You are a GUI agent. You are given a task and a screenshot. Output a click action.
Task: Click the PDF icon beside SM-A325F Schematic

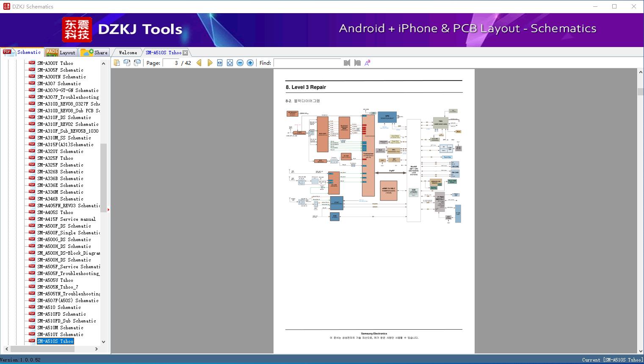(32, 164)
